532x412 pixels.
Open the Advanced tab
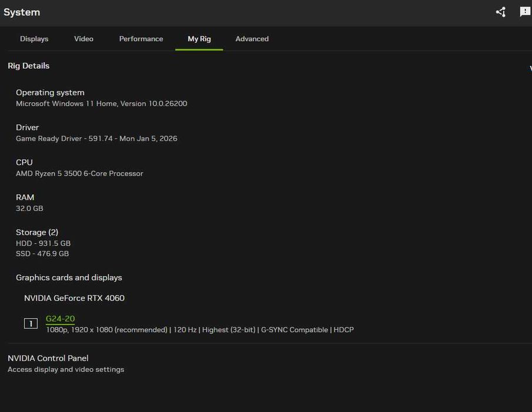click(252, 39)
